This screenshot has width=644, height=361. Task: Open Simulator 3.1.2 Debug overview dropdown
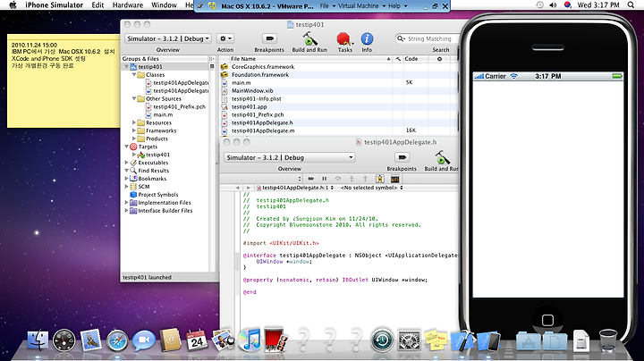[x=167, y=39]
